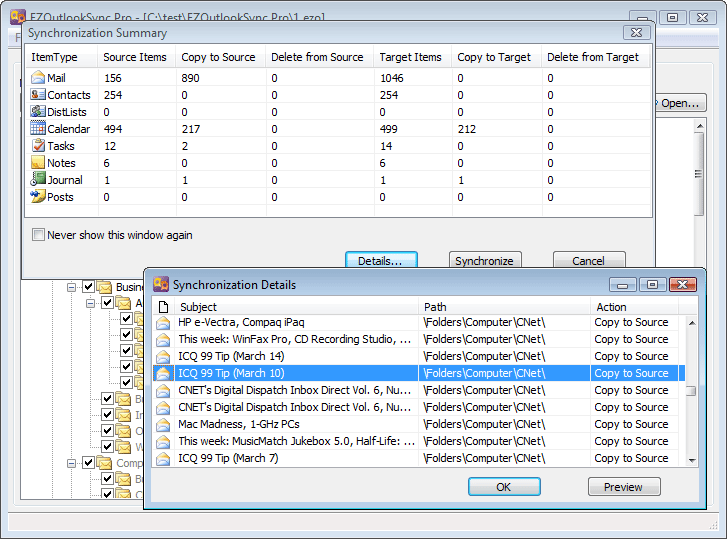Uncheck the checkbox of folder starting with W

108,446
